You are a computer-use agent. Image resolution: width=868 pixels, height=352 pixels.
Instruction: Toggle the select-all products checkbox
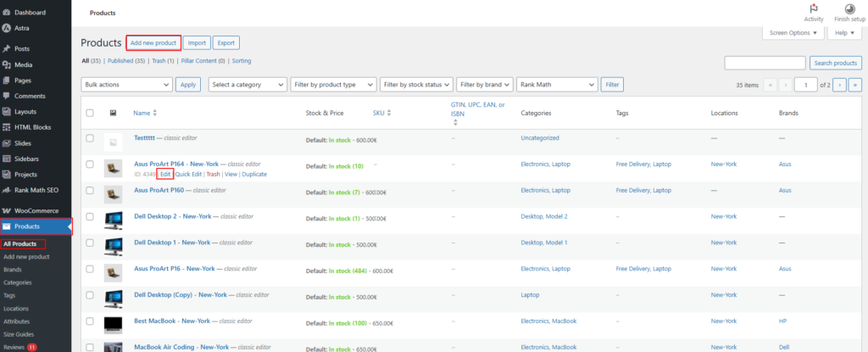(x=90, y=113)
